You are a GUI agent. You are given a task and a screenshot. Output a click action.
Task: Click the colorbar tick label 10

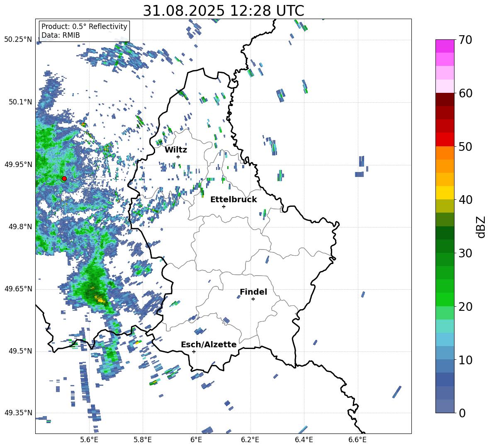click(x=465, y=360)
